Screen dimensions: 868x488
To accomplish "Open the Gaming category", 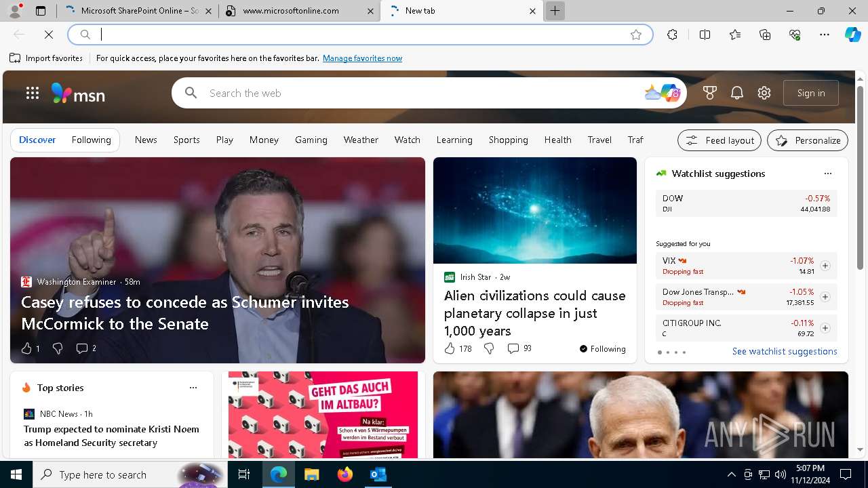I will point(311,140).
